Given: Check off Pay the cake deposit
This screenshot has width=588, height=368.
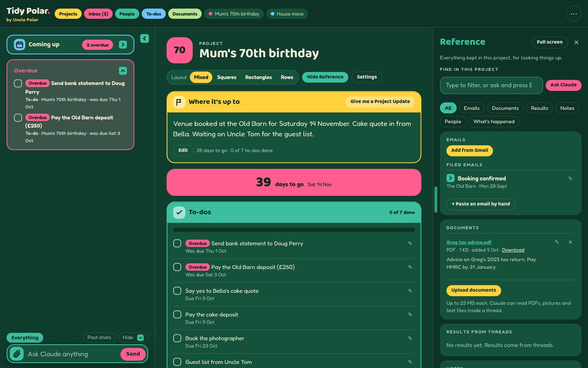Looking at the screenshot, I should [177, 314].
